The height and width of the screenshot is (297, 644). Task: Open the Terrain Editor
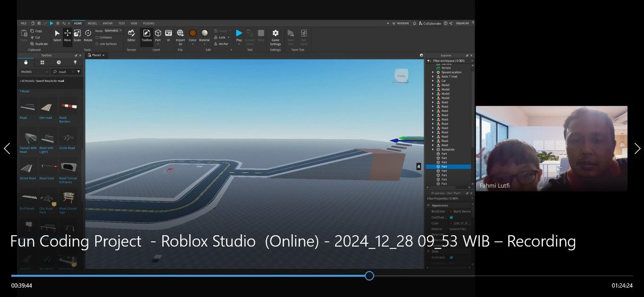coord(131,35)
